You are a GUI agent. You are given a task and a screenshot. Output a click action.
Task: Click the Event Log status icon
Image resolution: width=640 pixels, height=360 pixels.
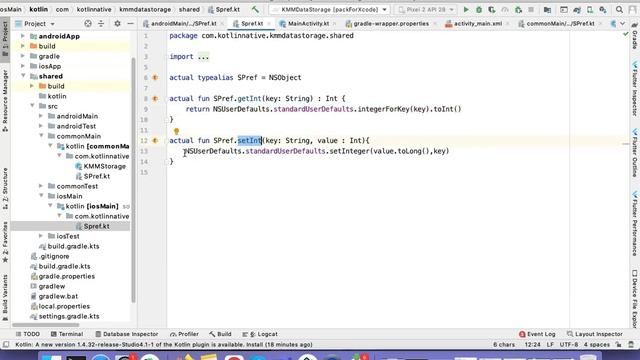pyautogui.click(x=537, y=334)
